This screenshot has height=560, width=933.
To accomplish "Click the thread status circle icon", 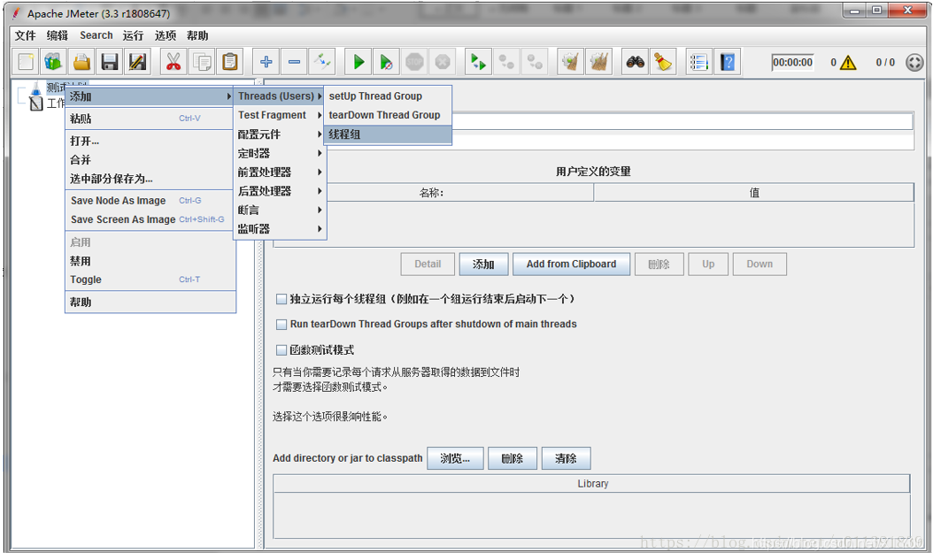I will pyautogui.click(x=914, y=63).
